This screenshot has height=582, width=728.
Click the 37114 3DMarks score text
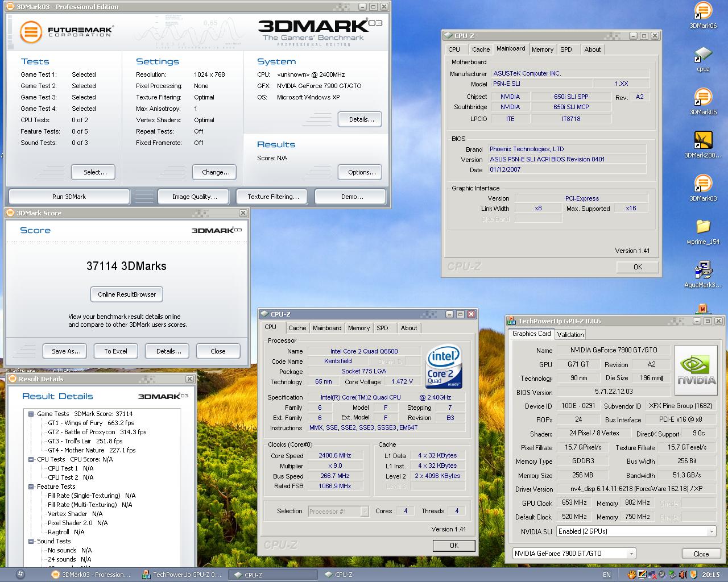126,266
